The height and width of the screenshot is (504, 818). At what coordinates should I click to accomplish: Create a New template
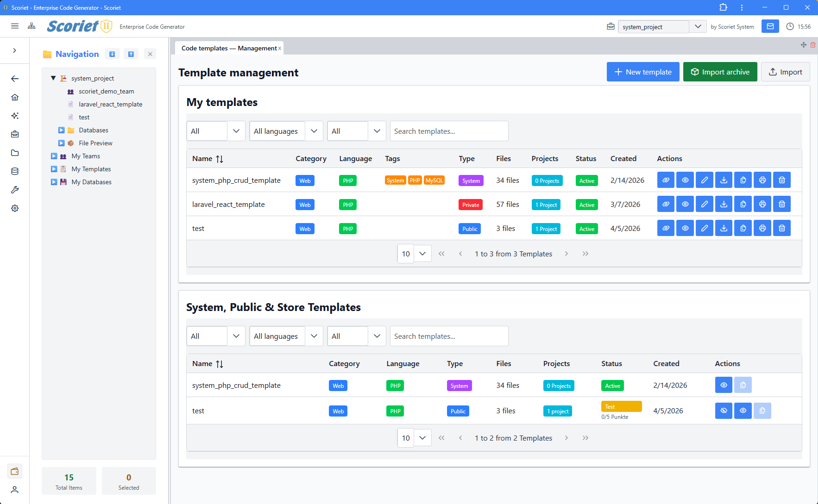pos(643,72)
